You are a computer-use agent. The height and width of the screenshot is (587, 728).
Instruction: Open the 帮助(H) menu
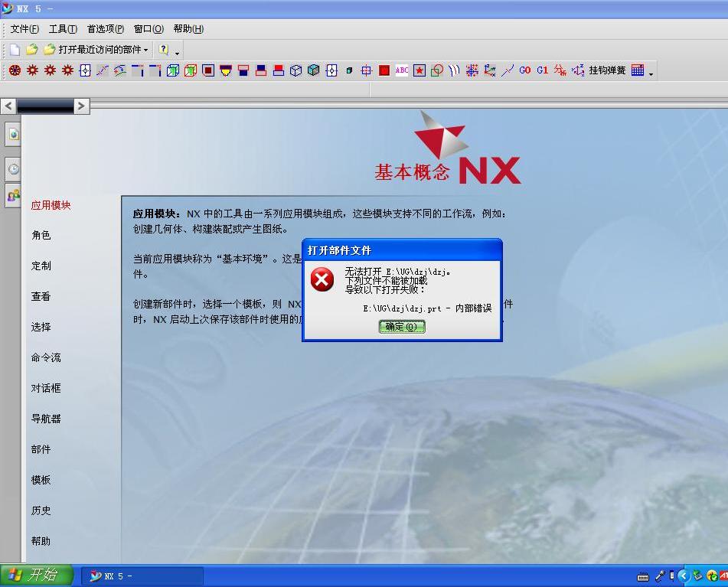coord(188,29)
